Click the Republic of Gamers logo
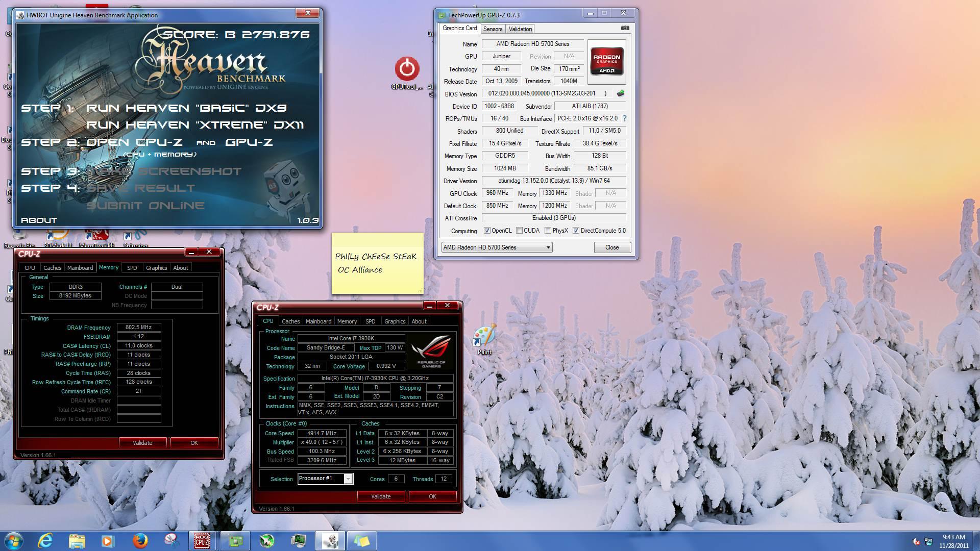The height and width of the screenshot is (551, 980). coord(431,352)
